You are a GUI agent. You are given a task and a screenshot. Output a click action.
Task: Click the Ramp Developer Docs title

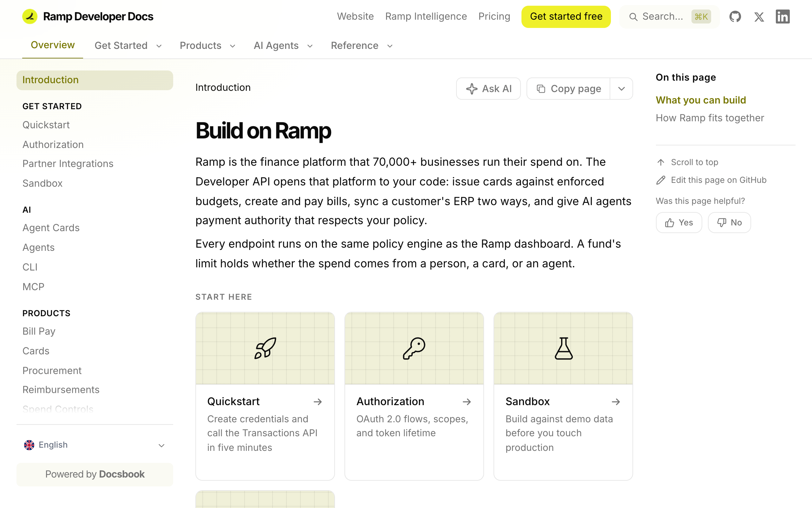(x=98, y=17)
